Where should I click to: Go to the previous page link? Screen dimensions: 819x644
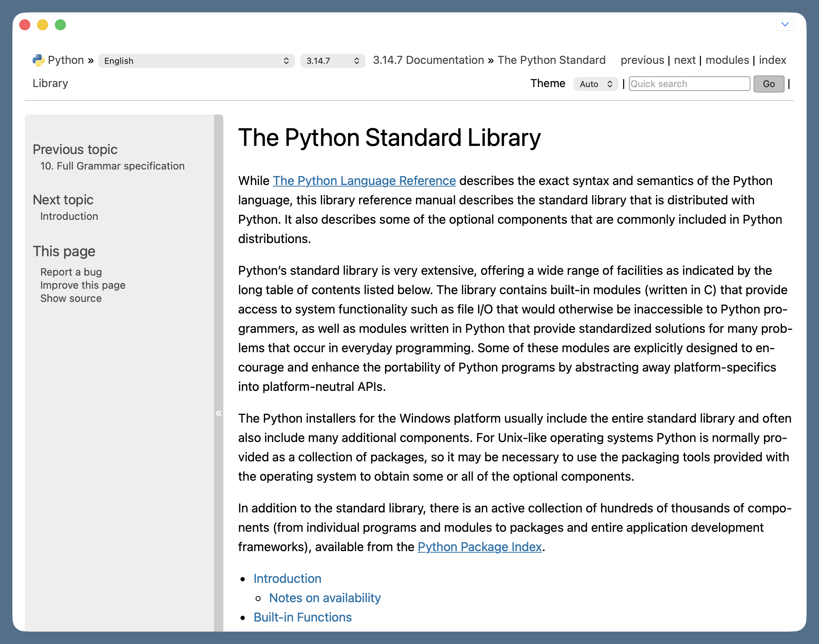[x=642, y=60]
